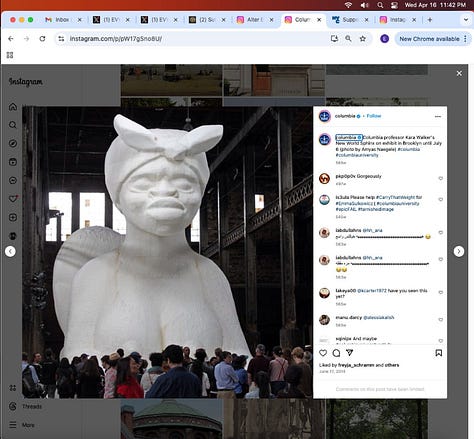Screen dimensions: 474x439
Task: Bookmark this page with the star
Action: pos(363,39)
